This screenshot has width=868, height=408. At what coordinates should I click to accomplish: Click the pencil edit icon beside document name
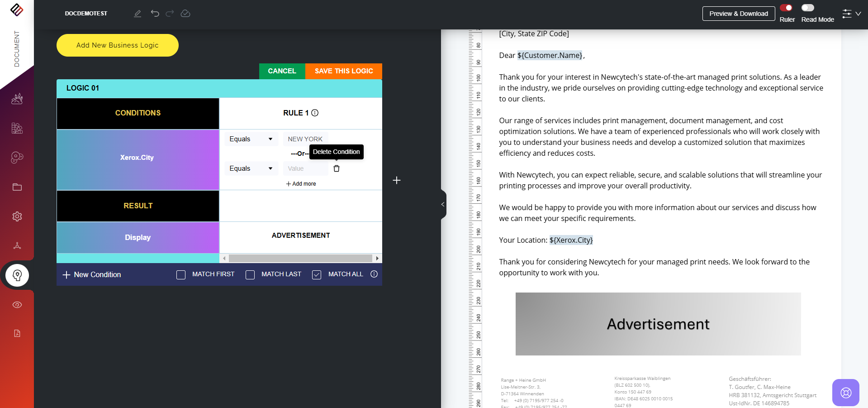click(138, 14)
